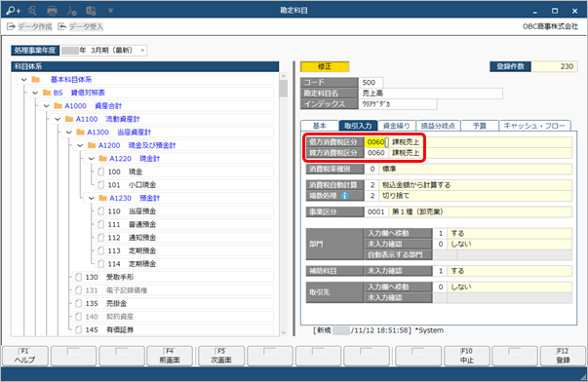This screenshot has width=588, height=382.
Task: Click the 勘定科目名 field 売上高
Action: tap(430, 94)
